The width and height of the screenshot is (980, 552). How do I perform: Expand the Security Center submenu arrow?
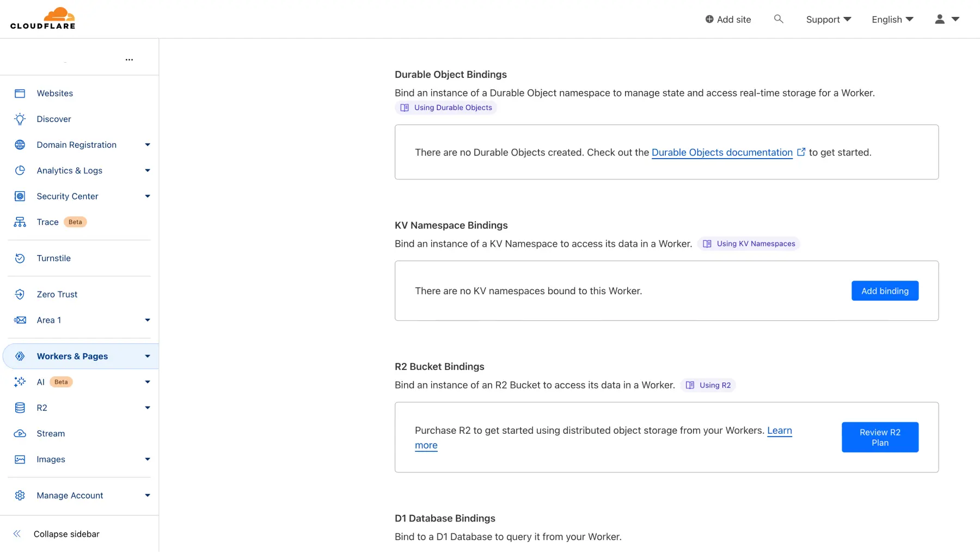coord(148,196)
